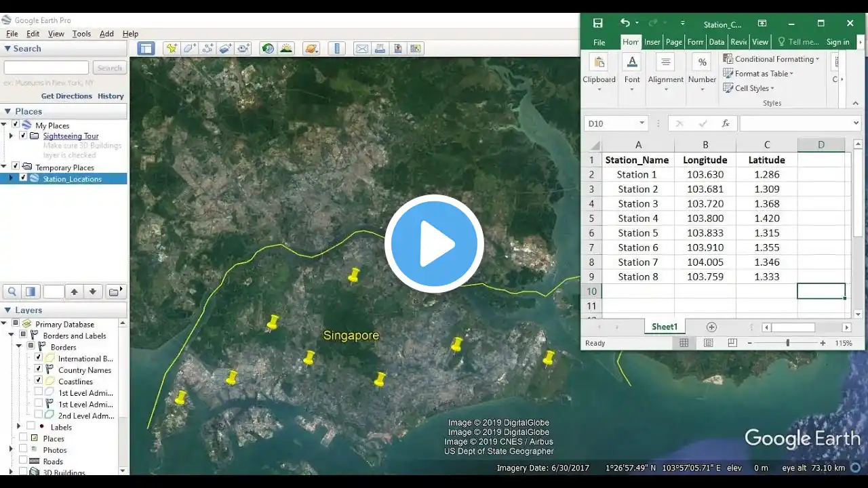Show historical imagery clock icon
Viewport: 868px width, 488px height.
[x=269, y=48]
